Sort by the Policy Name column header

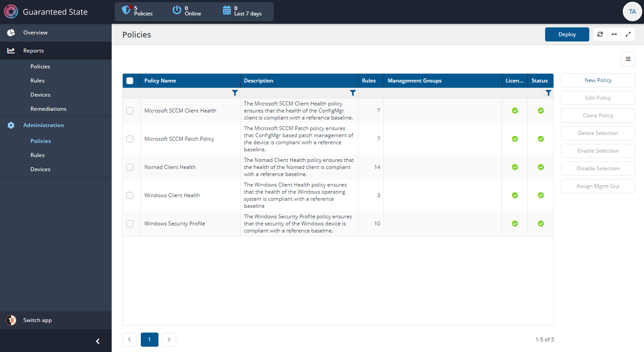click(x=190, y=81)
